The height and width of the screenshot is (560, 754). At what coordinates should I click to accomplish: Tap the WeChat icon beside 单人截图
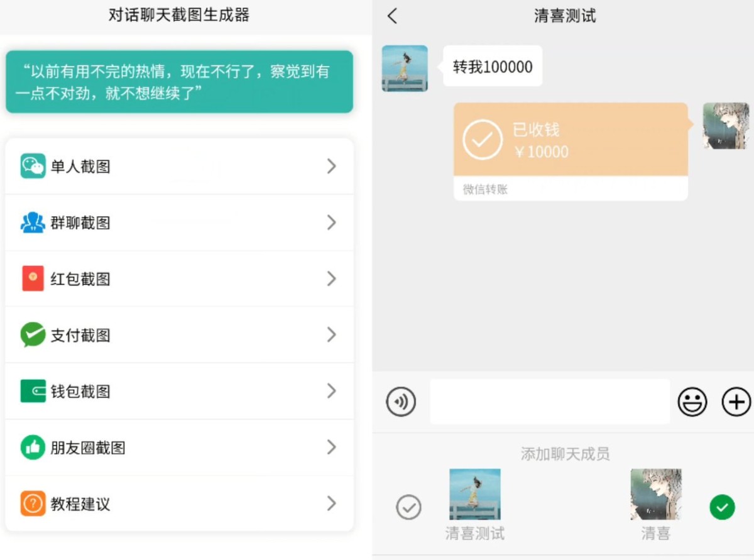pyautogui.click(x=33, y=167)
